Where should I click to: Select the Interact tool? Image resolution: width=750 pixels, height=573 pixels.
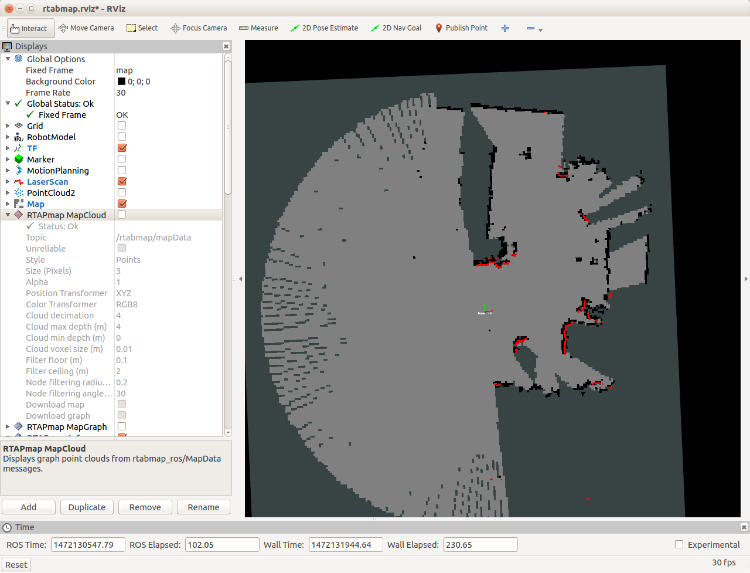(30, 28)
